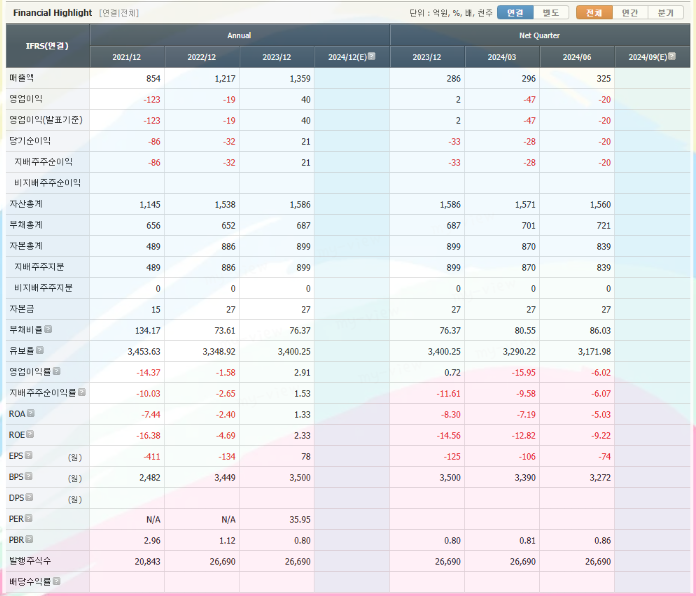Click help icon next to ROA
This screenshot has height=596, width=696.
tap(30, 413)
